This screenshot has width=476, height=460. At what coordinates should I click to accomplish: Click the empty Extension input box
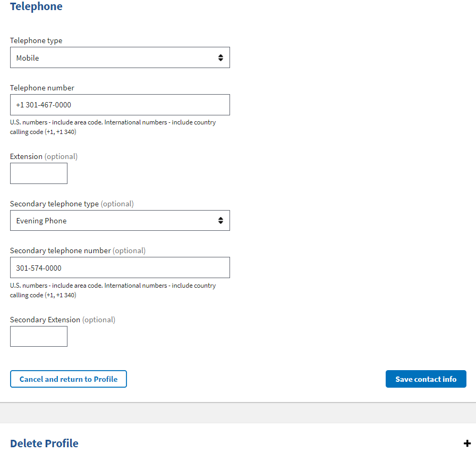(x=39, y=173)
